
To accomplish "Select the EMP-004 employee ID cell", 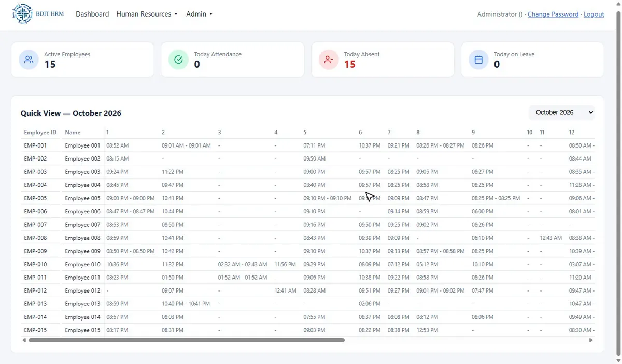I will (x=35, y=185).
